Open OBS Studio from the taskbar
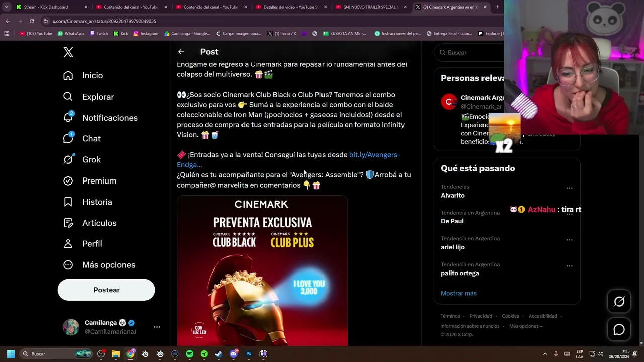Image resolution: width=644 pixels, height=362 pixels. coord(101,354)
